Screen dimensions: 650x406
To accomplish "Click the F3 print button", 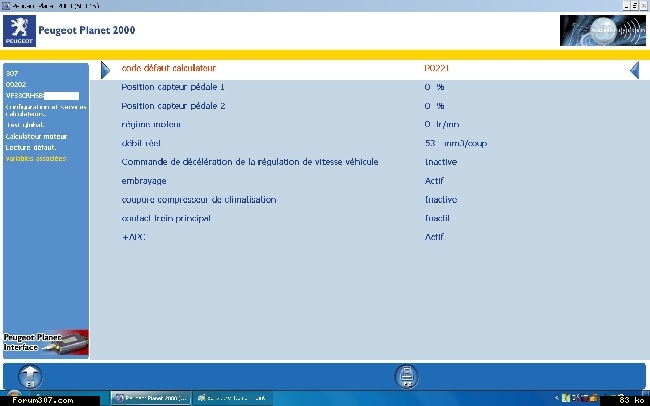I will pos(407,376).
